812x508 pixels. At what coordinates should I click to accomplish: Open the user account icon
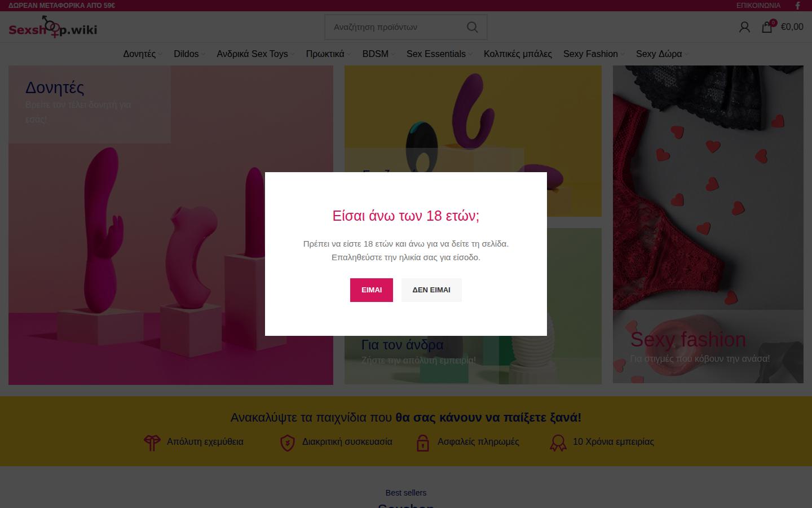(x=744, y=27)
